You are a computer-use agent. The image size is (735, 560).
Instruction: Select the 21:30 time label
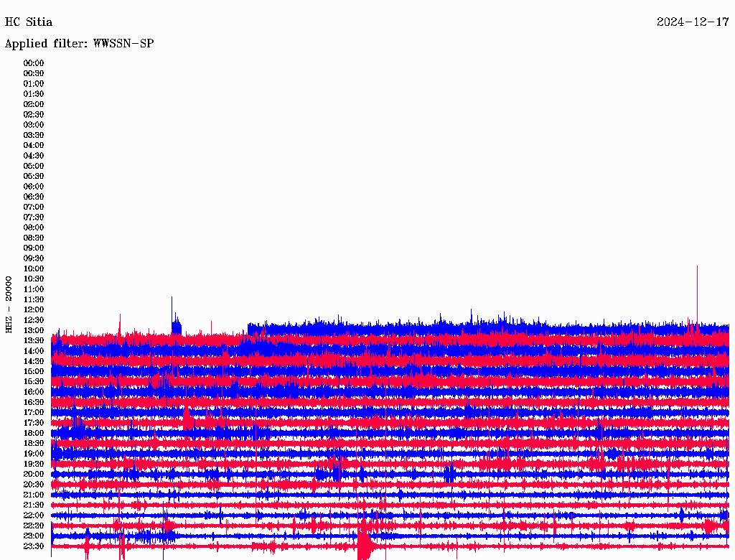tap(34, 505)
